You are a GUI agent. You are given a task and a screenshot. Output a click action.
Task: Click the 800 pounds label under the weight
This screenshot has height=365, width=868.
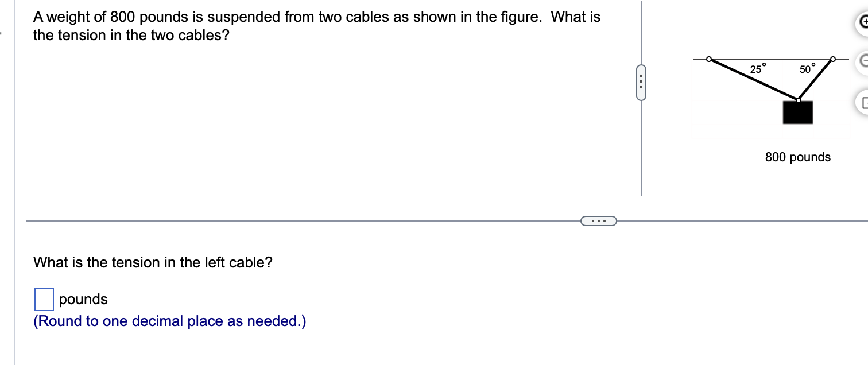tap(797, 157)
